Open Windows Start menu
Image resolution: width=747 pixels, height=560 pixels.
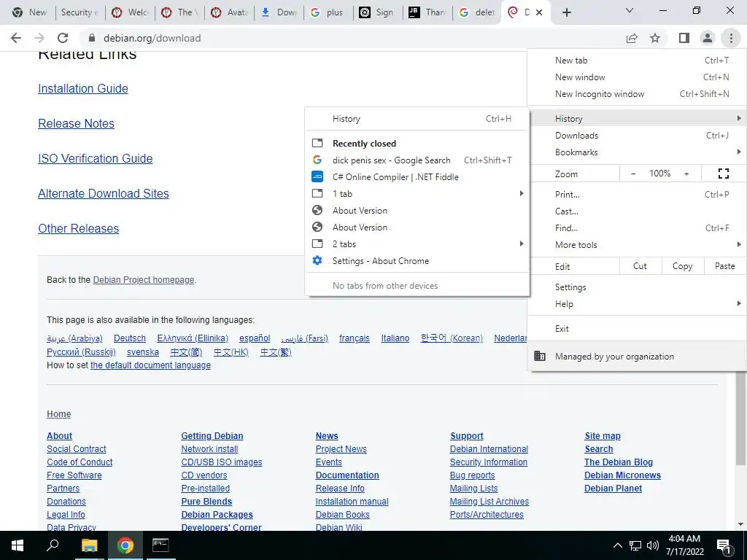click(18, 545)
